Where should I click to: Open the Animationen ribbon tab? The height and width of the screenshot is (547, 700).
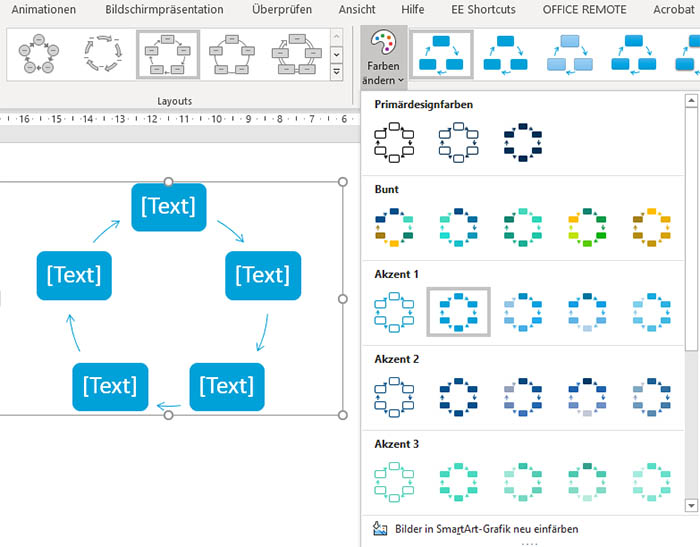pos(44,9)
